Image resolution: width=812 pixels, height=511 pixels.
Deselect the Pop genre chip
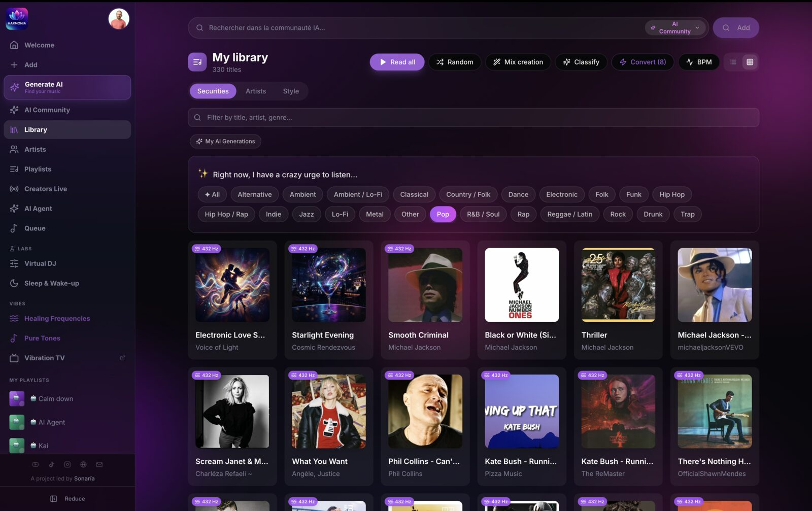tap(443, 215)
